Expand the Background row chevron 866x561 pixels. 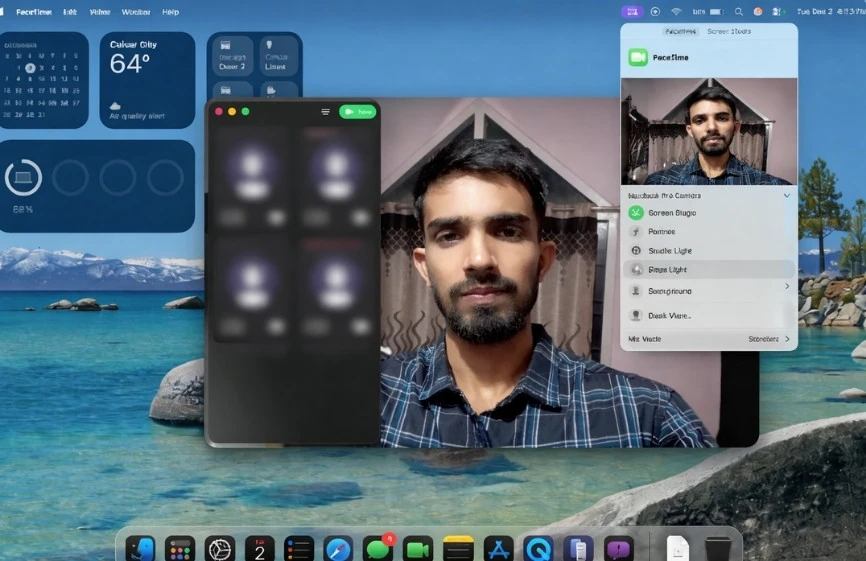787,286
